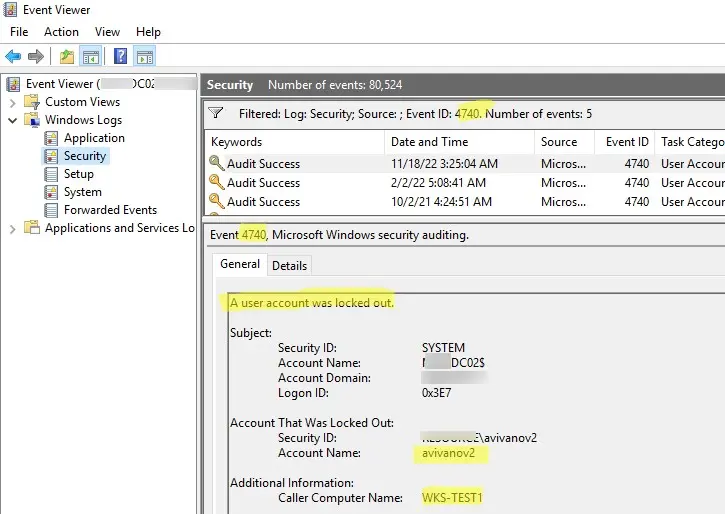
Task: Open the Setup log
Action: pyautogui.click(x=78, y=174)
